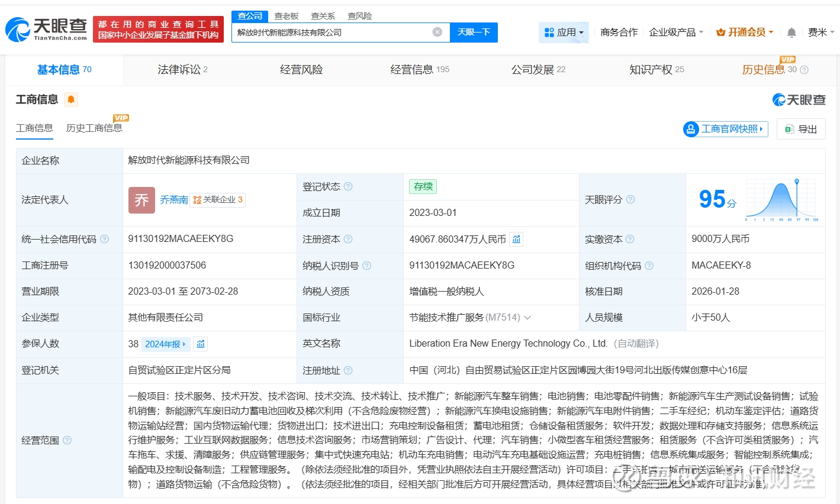Open insured headcount chart icon

[201, 344]
